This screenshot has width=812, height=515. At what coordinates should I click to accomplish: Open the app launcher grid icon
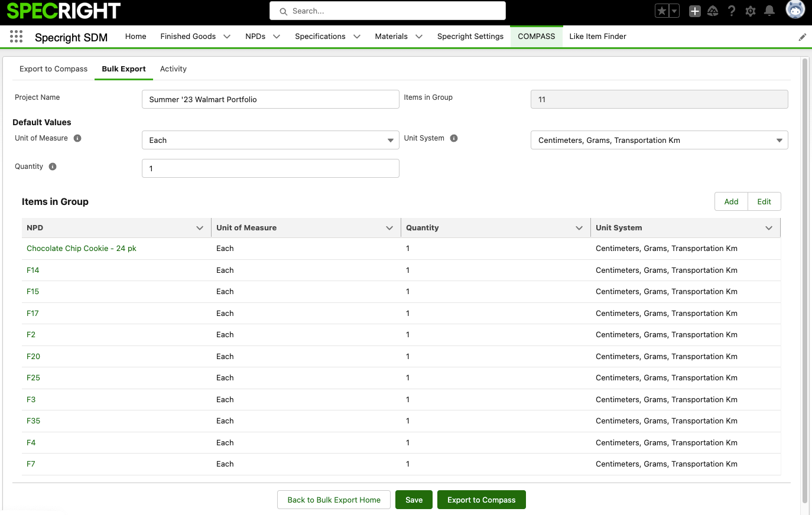pos(17,37)
